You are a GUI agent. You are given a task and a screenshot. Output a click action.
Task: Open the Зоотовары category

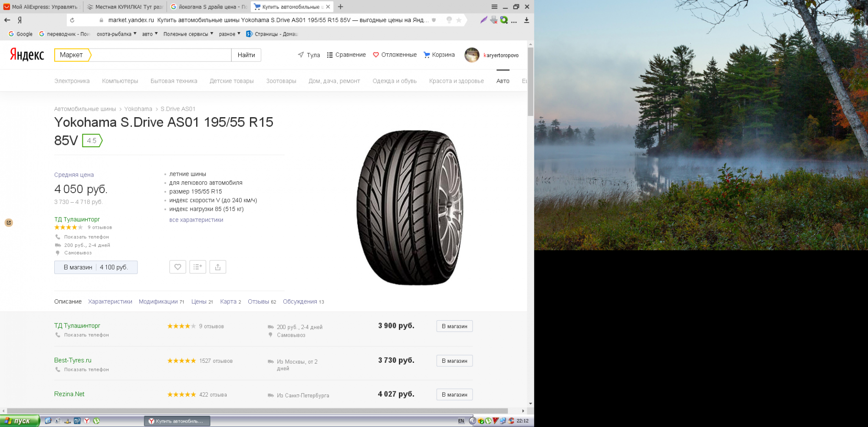pyautogui.click(x=281, y=81)
